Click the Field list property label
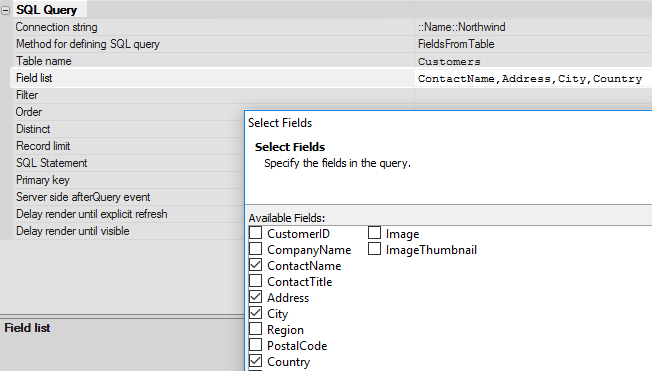The width and height of the screenshot is (652, 371). pyautogui.click(x=34, y=78)
